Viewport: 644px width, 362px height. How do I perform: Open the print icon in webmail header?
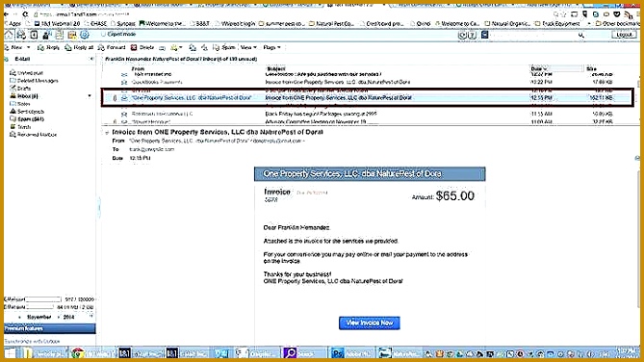(x=21, y=35)
